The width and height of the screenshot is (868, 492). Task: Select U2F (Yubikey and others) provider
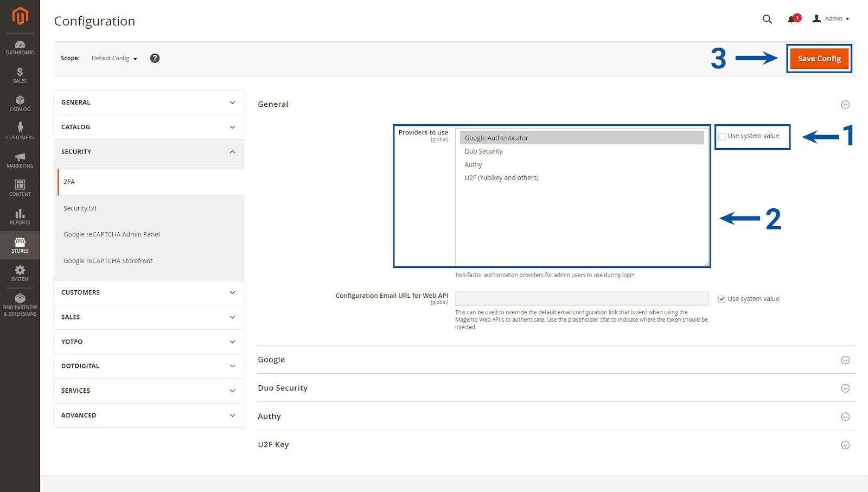(x=582, y=178)
